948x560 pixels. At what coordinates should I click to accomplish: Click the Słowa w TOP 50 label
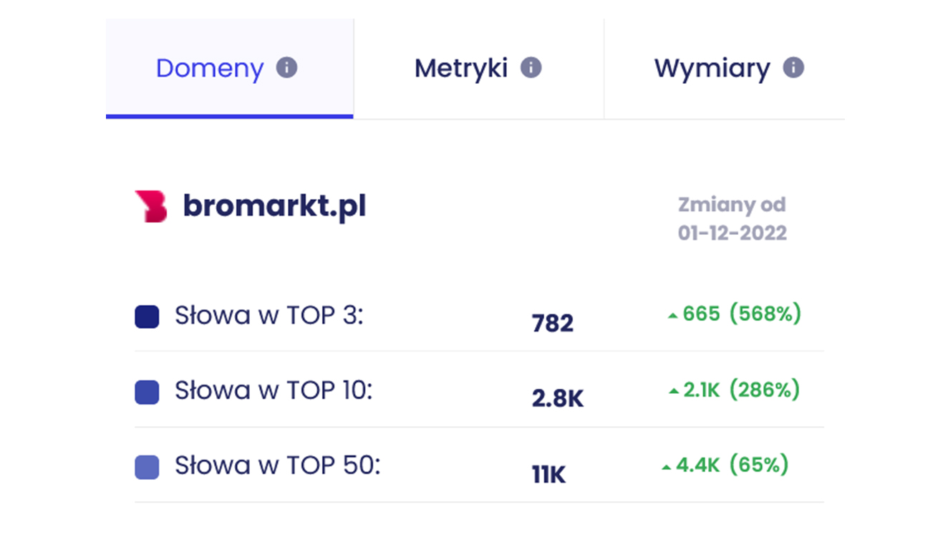[278, 466]
